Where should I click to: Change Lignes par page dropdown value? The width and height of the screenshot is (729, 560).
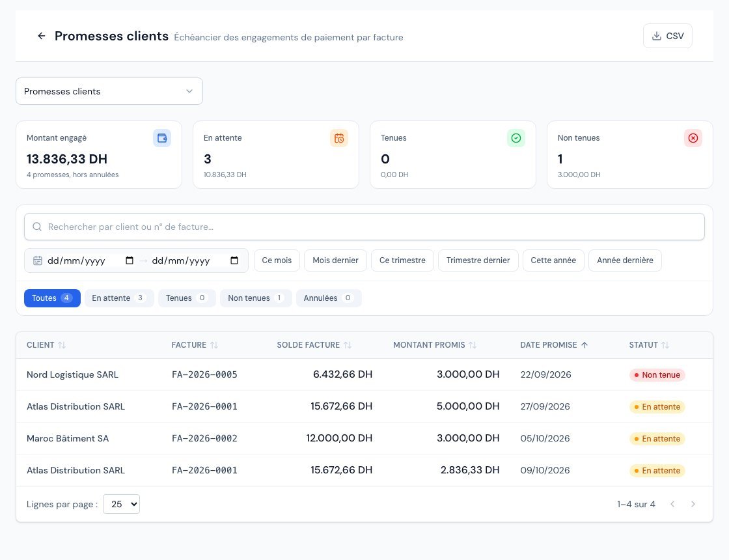point(121,504)
